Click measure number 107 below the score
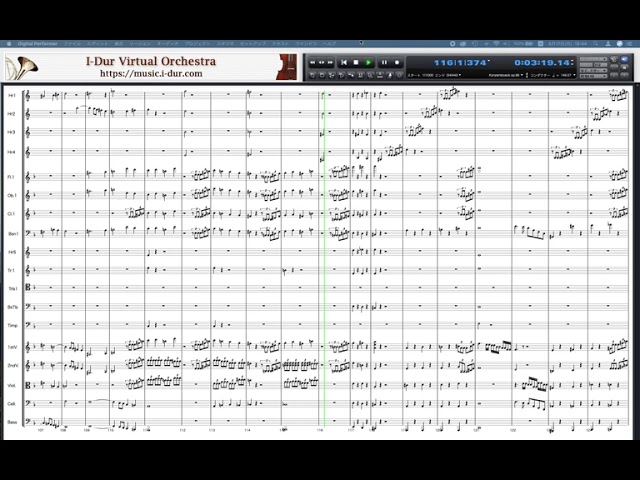The height and width of the screenshot is (480, 640). coord(40,430)
